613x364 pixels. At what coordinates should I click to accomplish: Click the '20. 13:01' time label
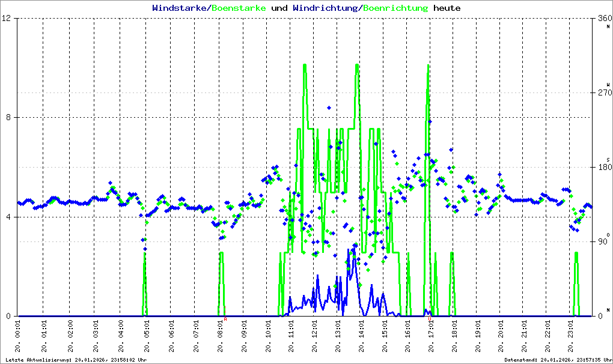click(338, 336)
